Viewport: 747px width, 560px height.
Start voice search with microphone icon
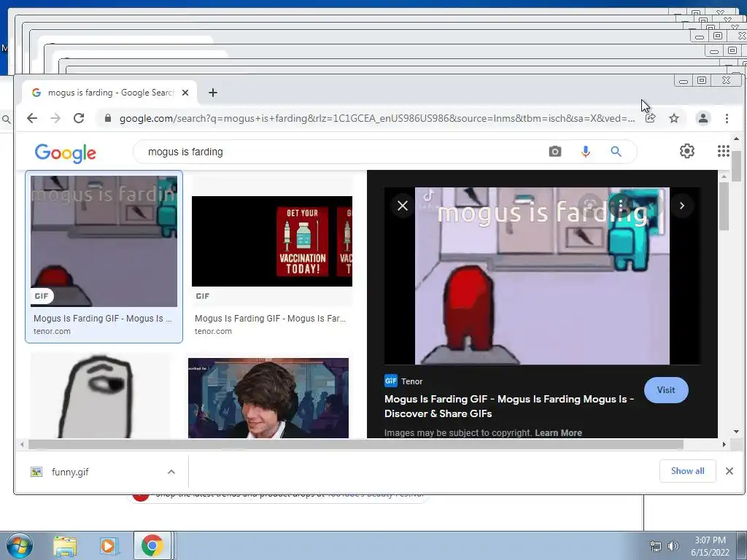pos(586,152)
